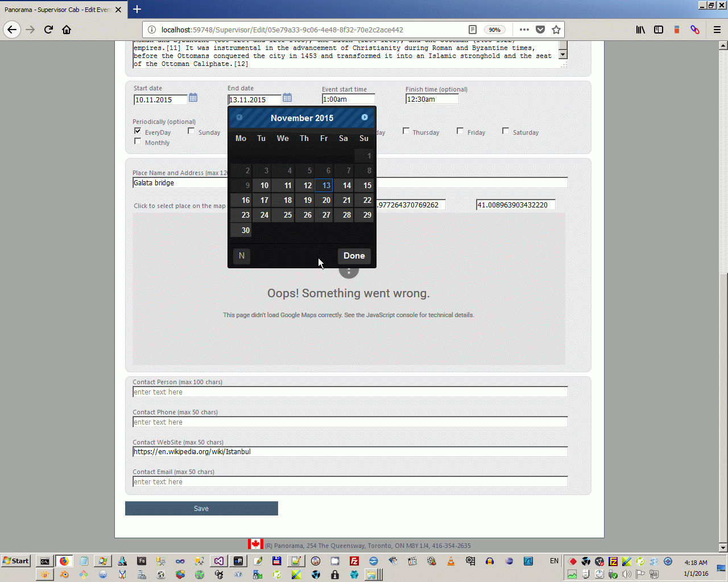Open VLC media player from the taskbar
This screenshot has width=728, height=582.
point(451,561)
